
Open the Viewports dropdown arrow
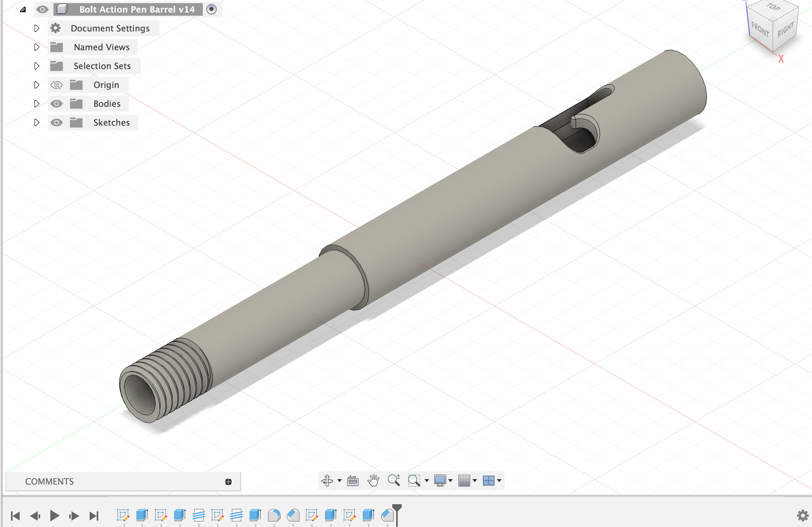point(499,481)
